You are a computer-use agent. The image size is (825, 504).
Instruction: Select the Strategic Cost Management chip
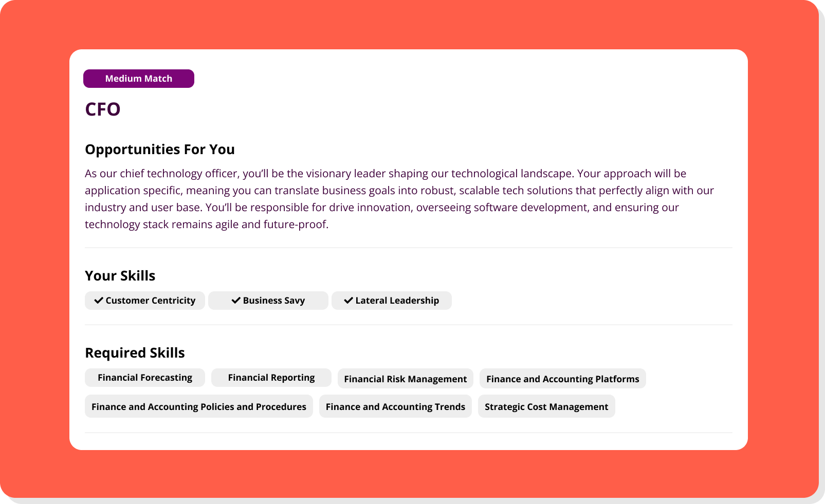pos(546,406)
